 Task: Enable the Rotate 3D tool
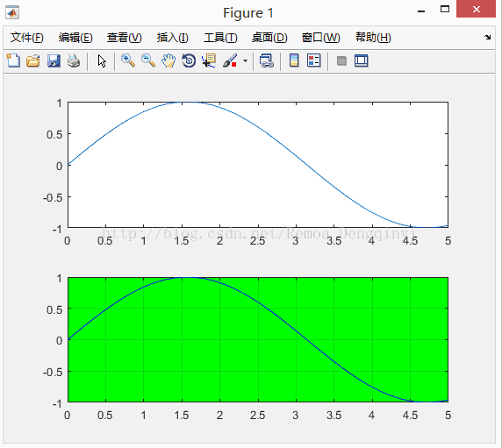[189, 60]
